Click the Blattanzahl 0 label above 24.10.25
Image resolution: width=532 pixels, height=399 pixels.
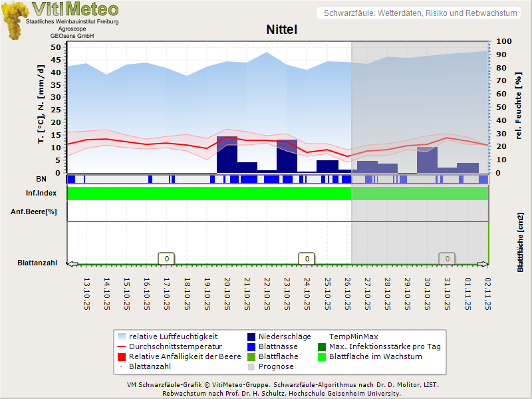click(x=306, y=258)
